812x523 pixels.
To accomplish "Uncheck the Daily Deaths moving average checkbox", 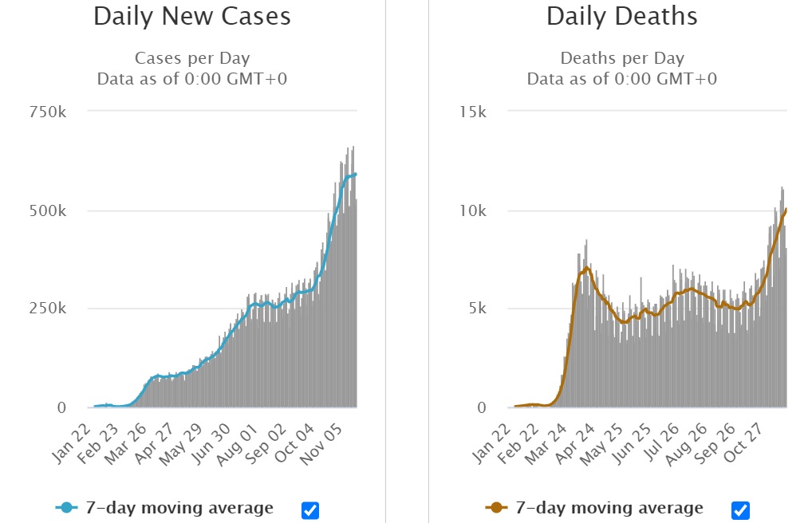I will 740,509.
